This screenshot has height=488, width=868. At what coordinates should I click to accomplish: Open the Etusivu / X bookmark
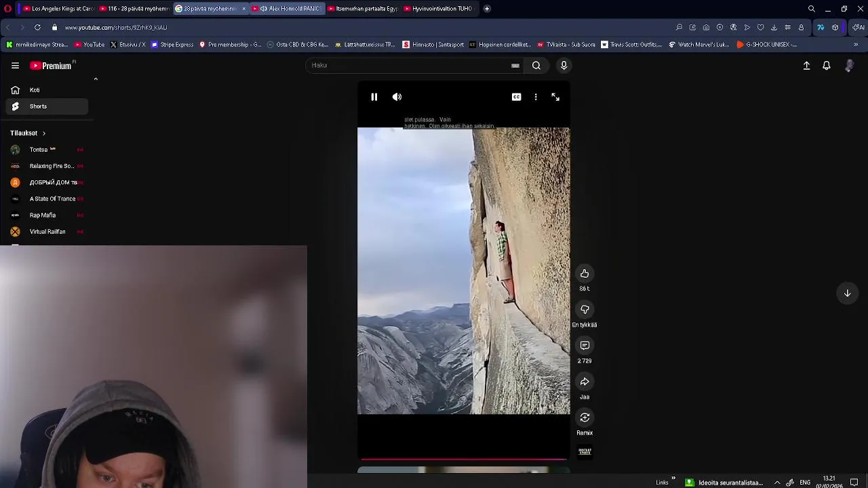[x=127, y=45]
